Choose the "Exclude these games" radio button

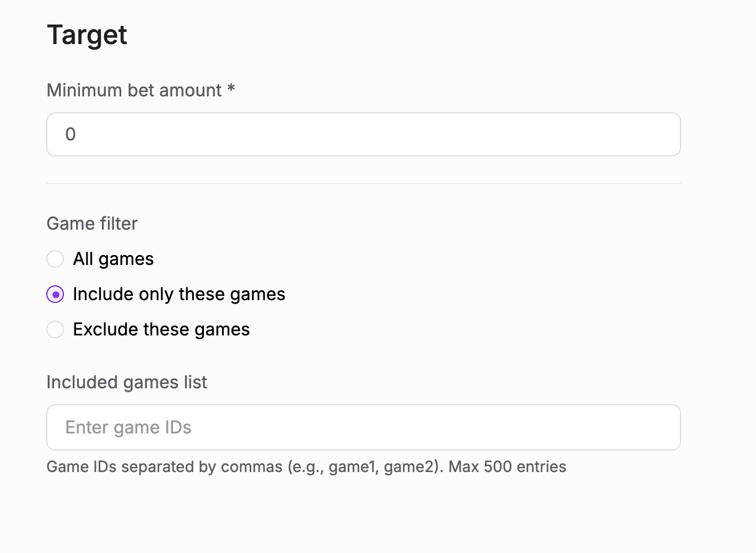point(55,329)
